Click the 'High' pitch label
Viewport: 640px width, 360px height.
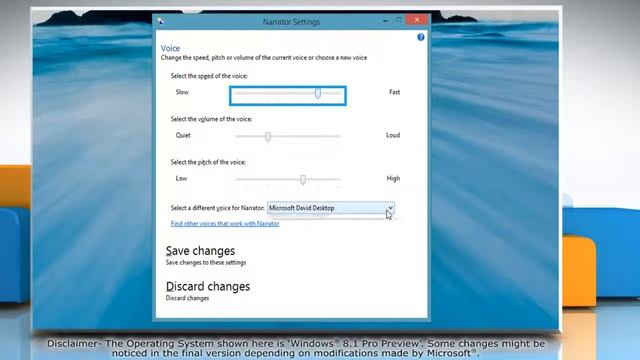coord(393,178)
